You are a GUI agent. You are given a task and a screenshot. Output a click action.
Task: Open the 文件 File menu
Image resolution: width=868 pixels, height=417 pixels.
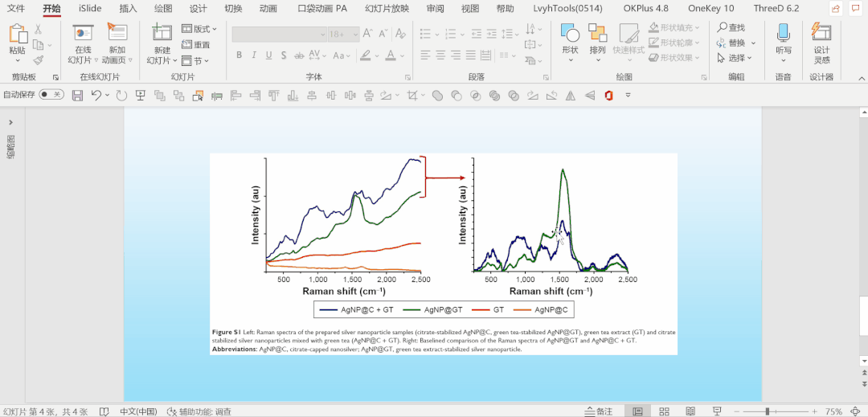[16, 8]
